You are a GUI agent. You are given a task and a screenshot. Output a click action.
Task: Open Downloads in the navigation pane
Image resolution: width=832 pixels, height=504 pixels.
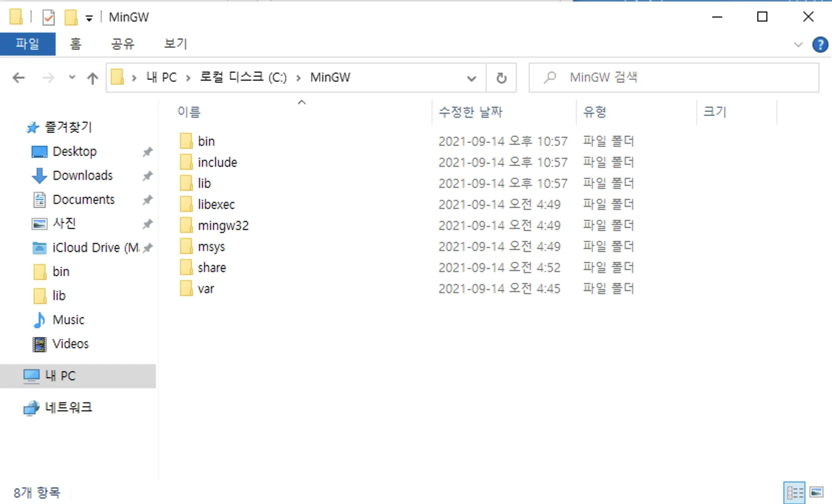pyautogui.click(x=83, y=175)
